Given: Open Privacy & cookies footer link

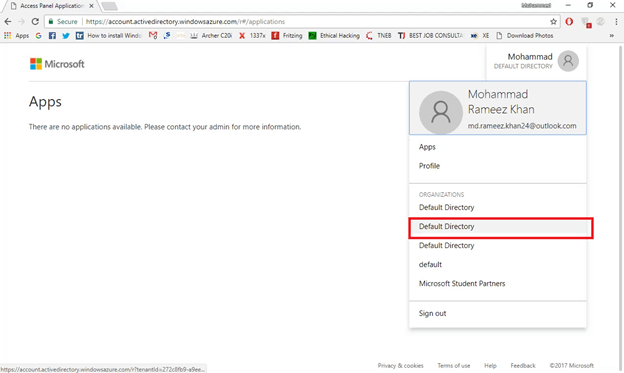Looking at the screenshot, I should [x=400, y=365].
